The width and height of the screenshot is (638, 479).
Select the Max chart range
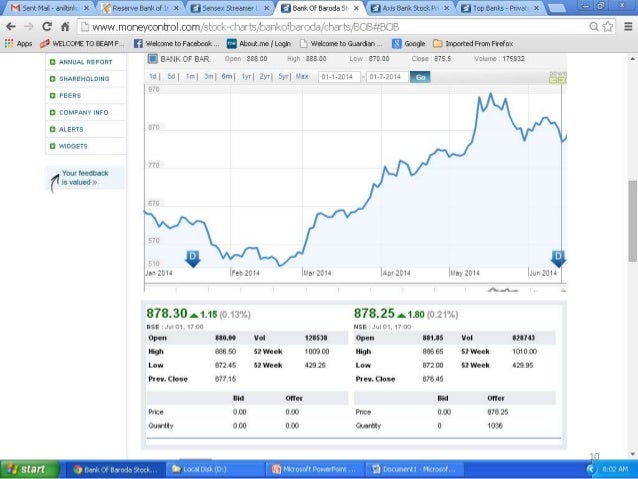point(302,77)
